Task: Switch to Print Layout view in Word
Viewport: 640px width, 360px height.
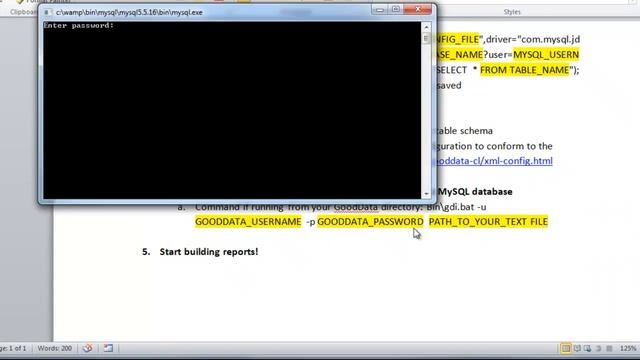Action: pyautogui.click(x=566, y=349)
